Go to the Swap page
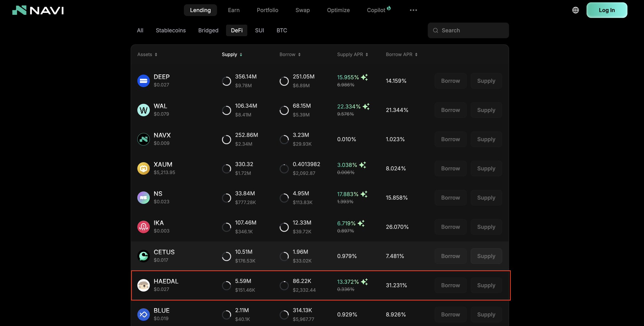The width and height of the screenshot is (644, 326). [x=303, y=10]
